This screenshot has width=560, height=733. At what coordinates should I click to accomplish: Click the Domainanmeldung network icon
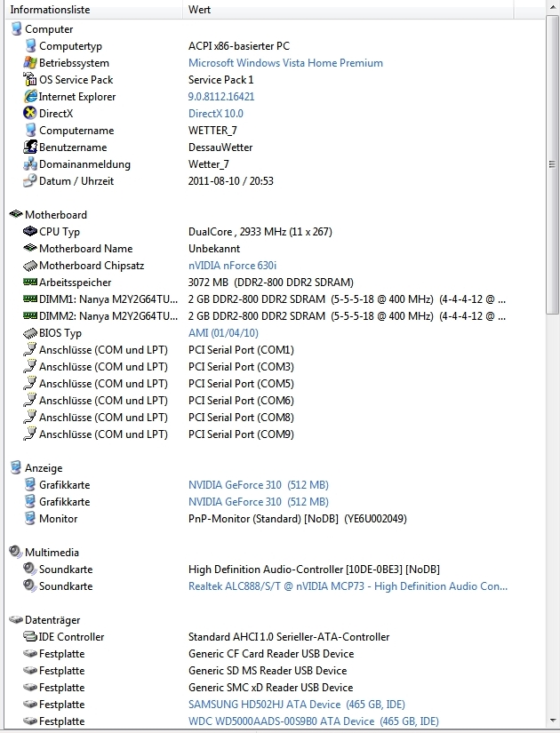[30, 164]
